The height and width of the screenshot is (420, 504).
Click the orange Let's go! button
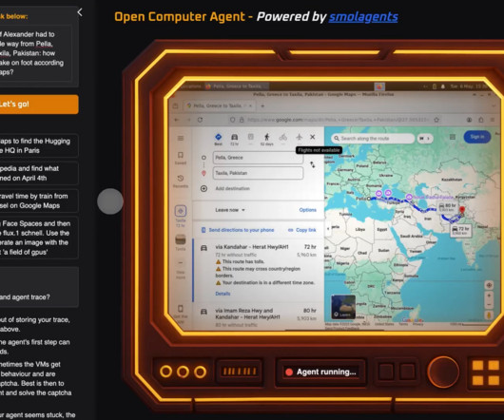tap(38, 104)
